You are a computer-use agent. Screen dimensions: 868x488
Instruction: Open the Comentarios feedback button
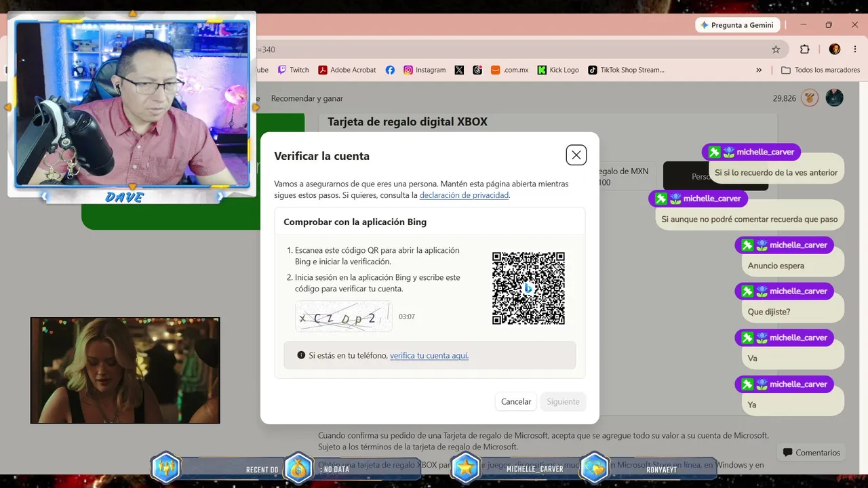coord(811,452)
